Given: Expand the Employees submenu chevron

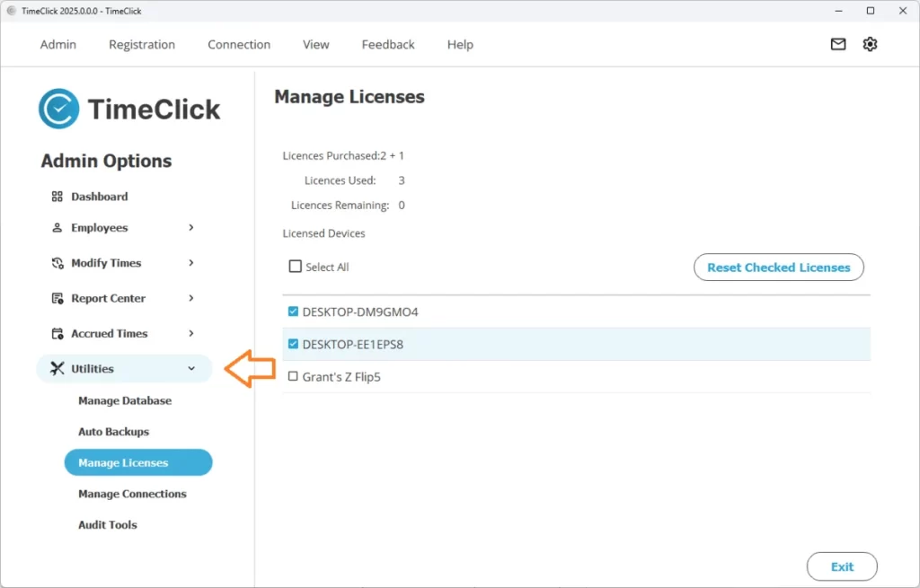Looking at the screenshot, I should tap(191, 228).
